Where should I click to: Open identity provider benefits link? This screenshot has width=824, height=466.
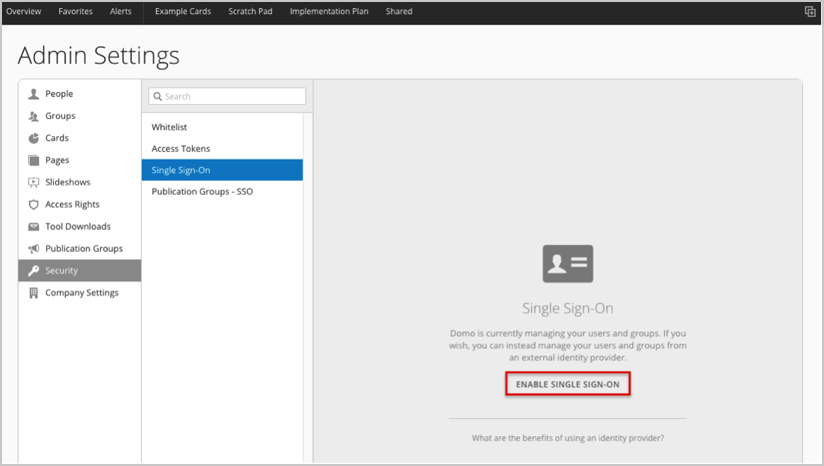[567, 439]
